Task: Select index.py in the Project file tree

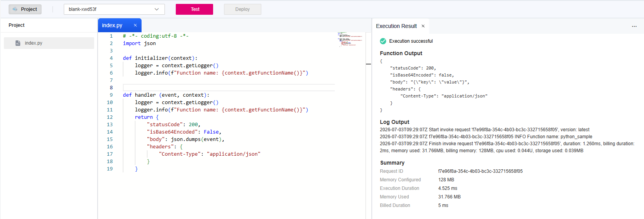Action: coord(49,43)
